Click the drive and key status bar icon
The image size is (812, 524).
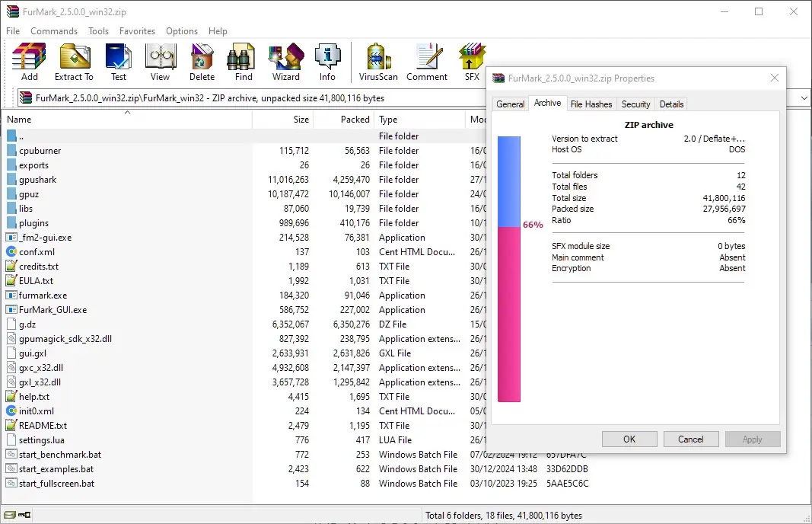click(17, 515)
